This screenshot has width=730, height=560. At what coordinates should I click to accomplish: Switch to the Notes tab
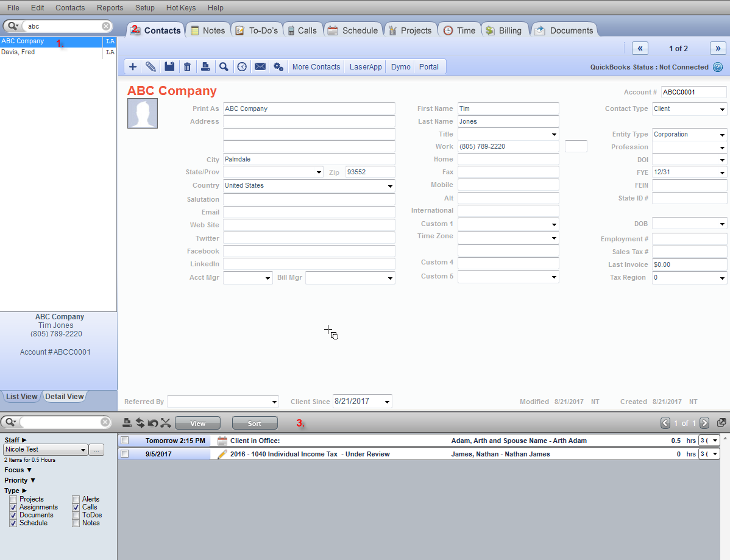tap(208, 30)
